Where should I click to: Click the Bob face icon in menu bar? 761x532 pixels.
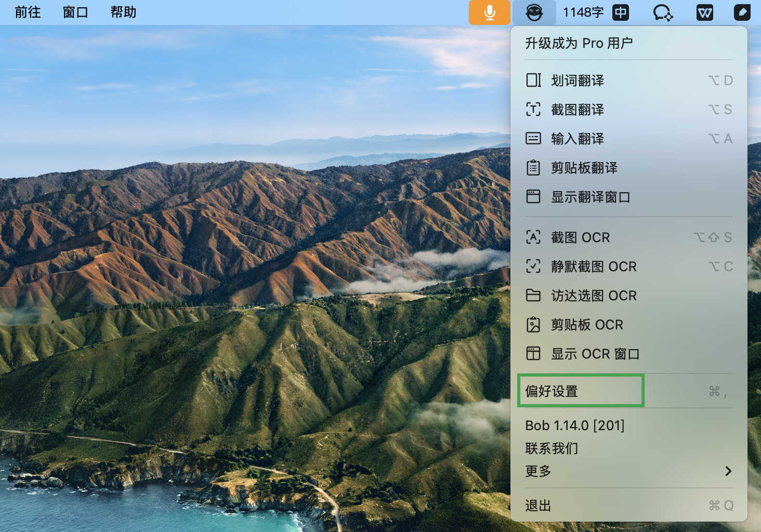coord(534,12)
